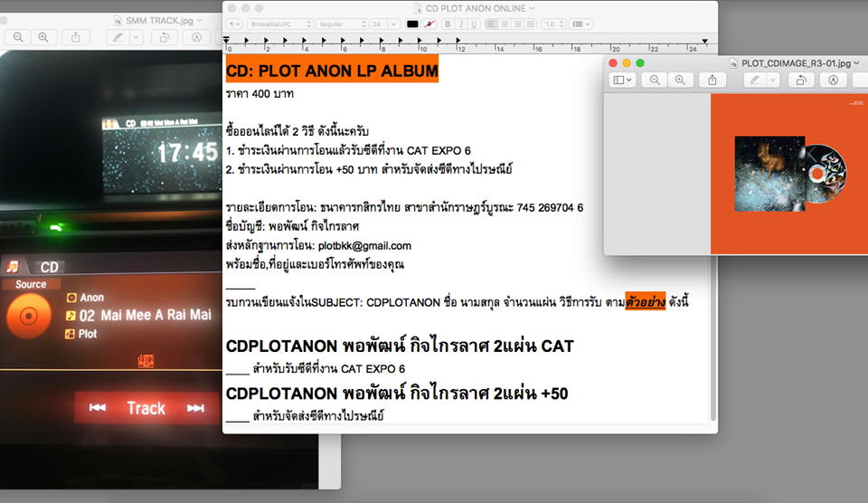Open Regular typeface dropdown

(x=342, y=24)
